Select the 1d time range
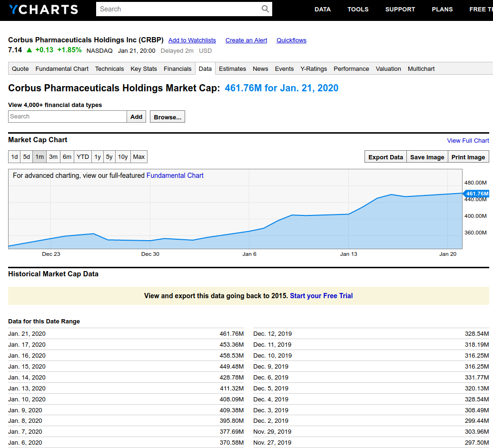This screenshot has width=493, height=448. [15, 157]
